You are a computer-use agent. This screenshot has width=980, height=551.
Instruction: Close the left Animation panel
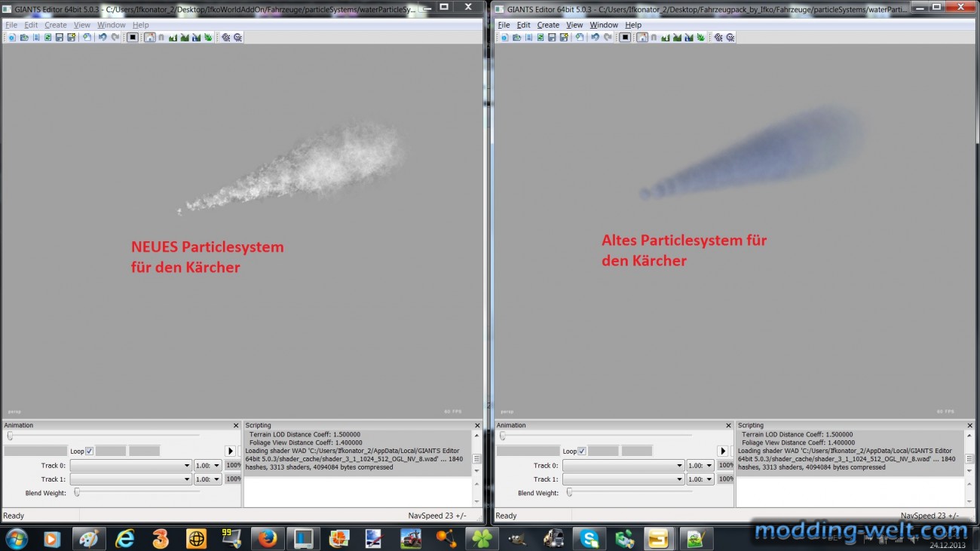236,425
